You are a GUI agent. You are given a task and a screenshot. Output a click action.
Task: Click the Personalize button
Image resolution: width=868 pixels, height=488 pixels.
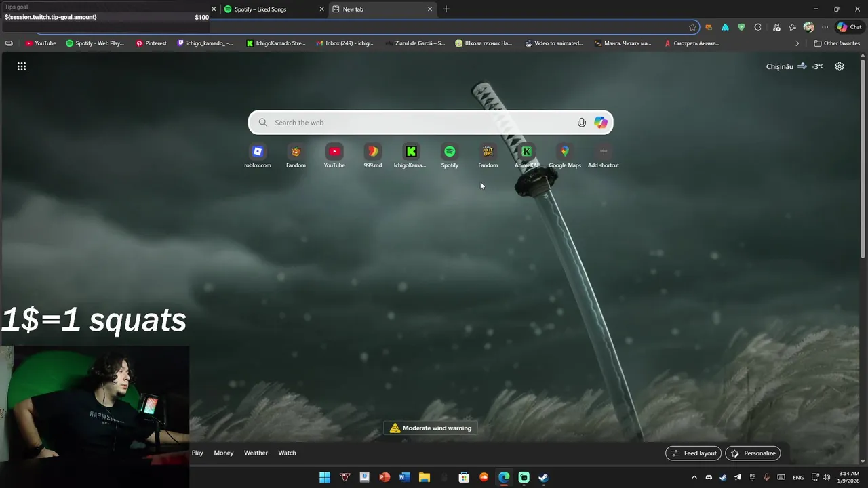pos(753,453)
